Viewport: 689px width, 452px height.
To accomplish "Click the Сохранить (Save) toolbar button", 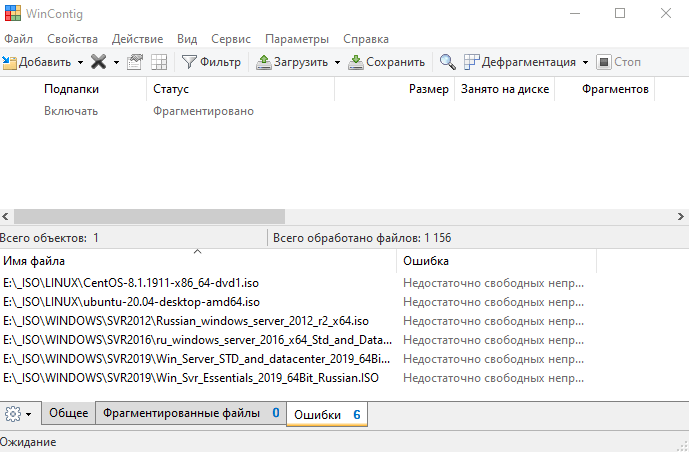I will (x=386, y=62).
